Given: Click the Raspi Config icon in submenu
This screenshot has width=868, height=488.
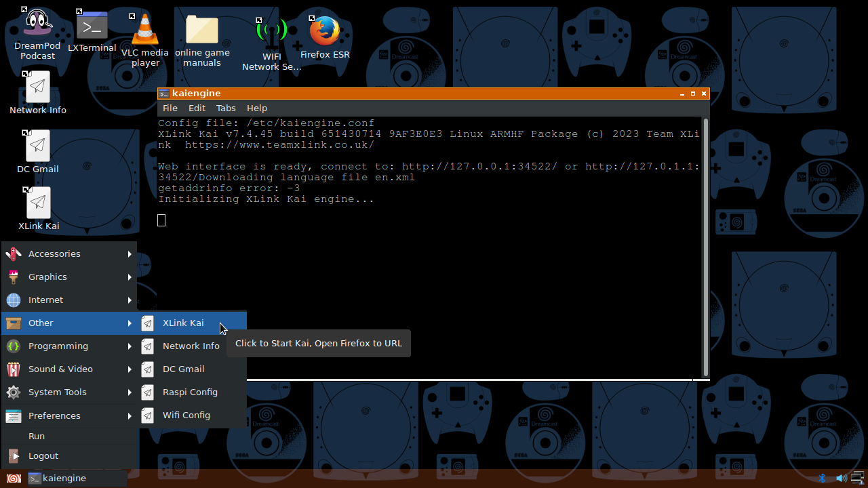Looking at the screenshot, I should 147,392.
